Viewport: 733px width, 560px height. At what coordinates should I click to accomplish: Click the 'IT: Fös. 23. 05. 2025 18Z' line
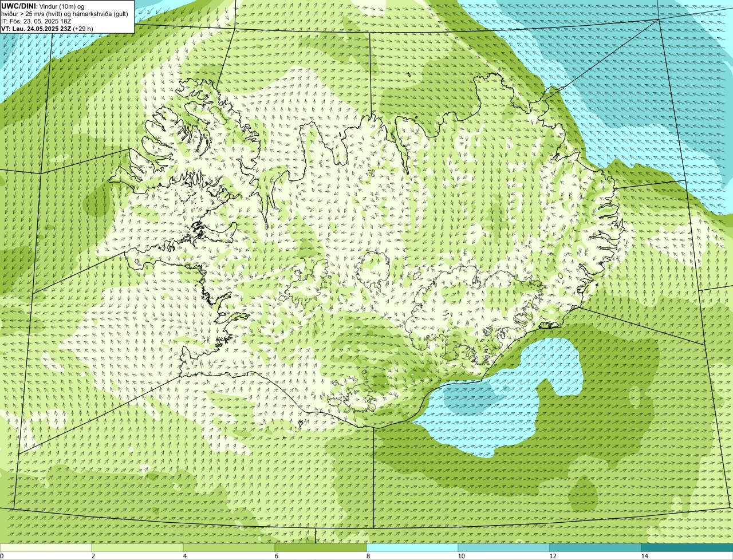click(36, 21)
